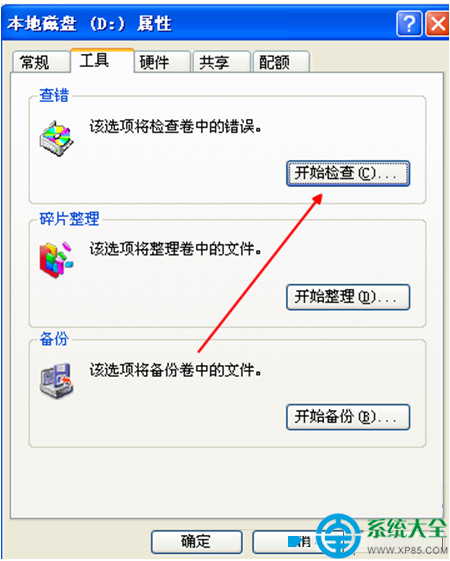The image size is (450, 561).
Task: Click the question mark help button
Action: click(409, 24)
